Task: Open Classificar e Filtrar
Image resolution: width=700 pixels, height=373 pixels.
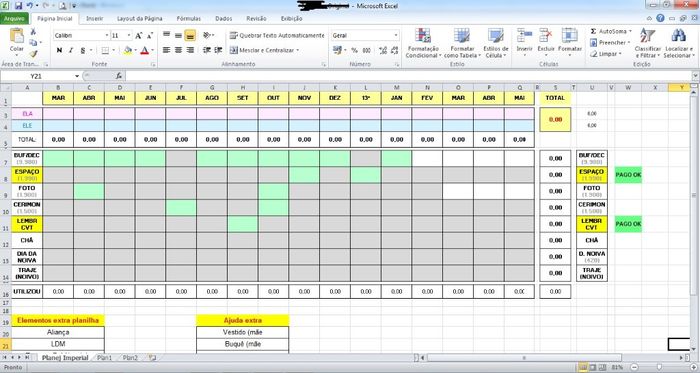Action: pos(647,43)
